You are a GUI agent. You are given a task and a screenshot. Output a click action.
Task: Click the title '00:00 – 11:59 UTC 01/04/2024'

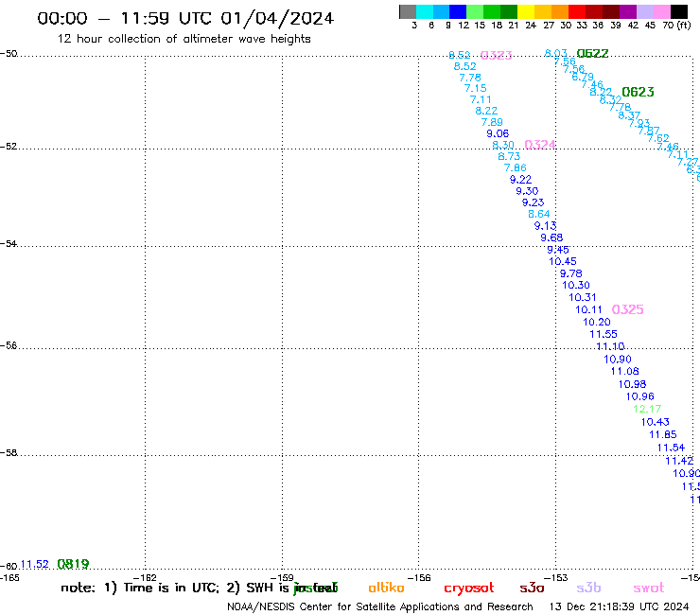[185, 18]
